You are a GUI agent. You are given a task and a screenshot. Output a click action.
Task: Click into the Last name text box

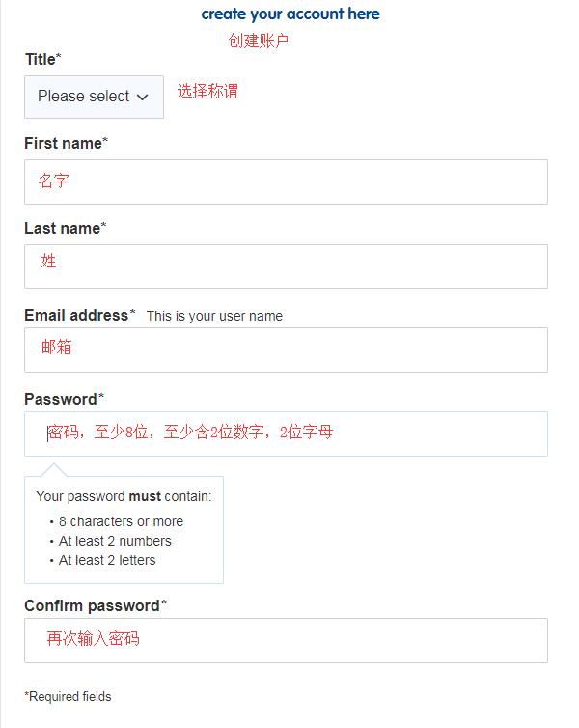click(286, 266)
